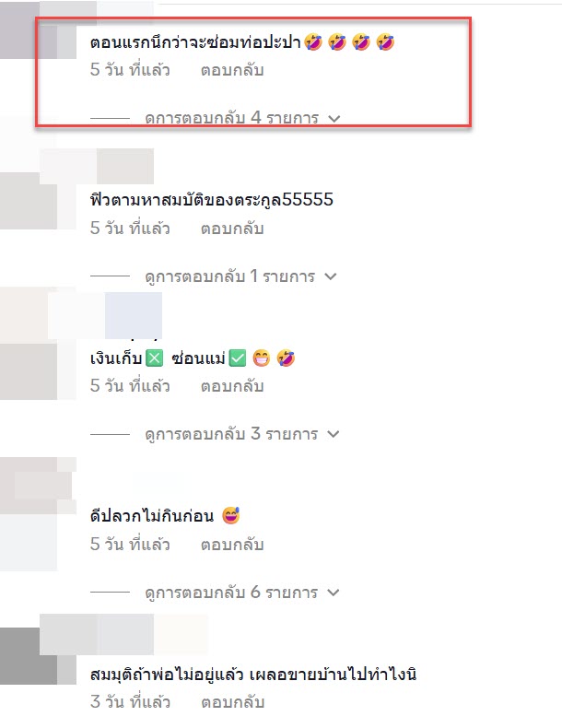The image size is (562, 728).
Task: Reply to the ดีปลวกไม่กินก่อน comment
Action: (232, 544)
